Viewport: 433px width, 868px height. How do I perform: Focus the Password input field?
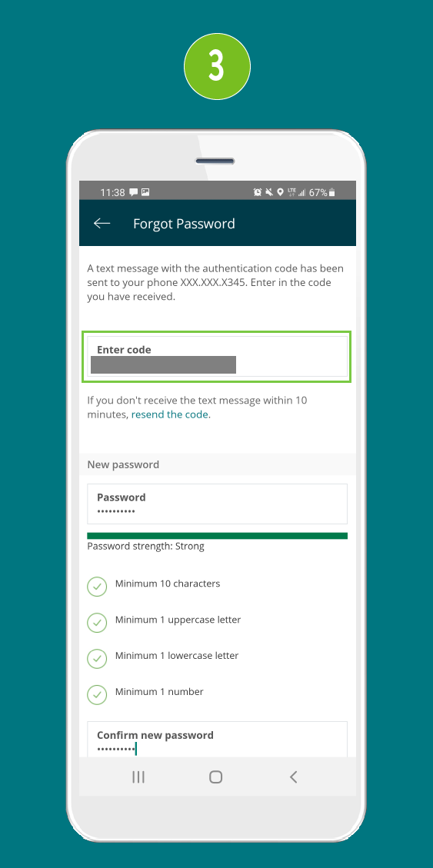pos(217,504)
